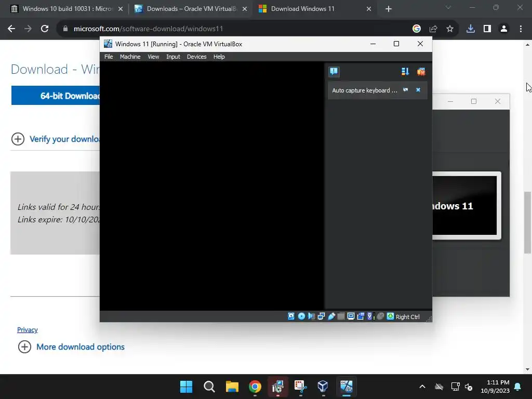532x399 pixels.
Task: Open the Windows Start menu
Action: (187, 387)
